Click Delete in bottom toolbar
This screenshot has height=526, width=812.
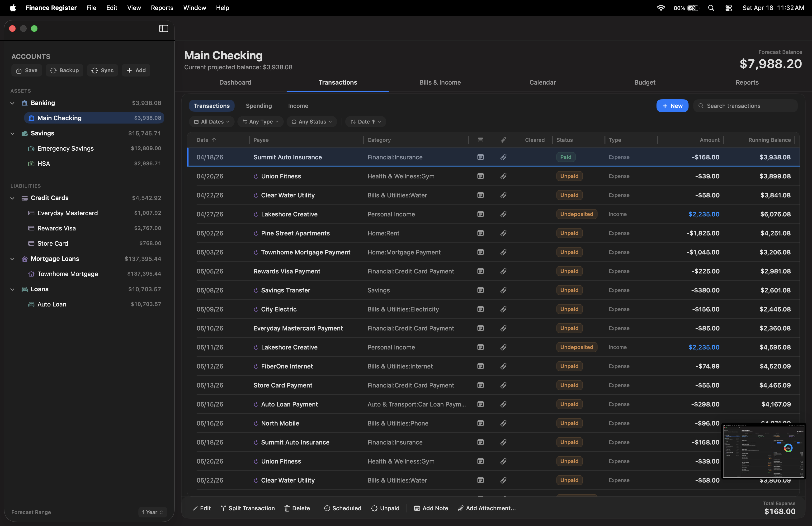(x=297, y=508)
